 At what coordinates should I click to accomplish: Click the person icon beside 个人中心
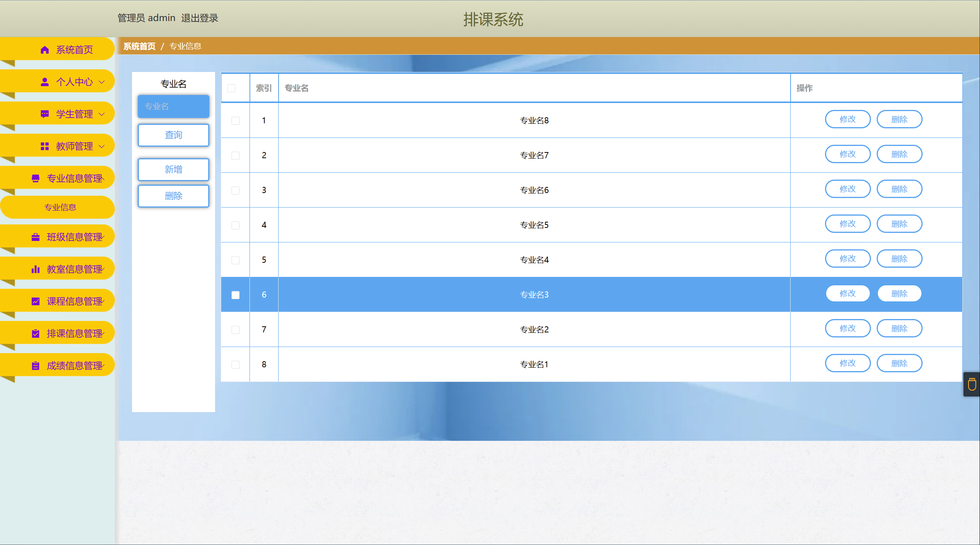click(x=45, y=82)
